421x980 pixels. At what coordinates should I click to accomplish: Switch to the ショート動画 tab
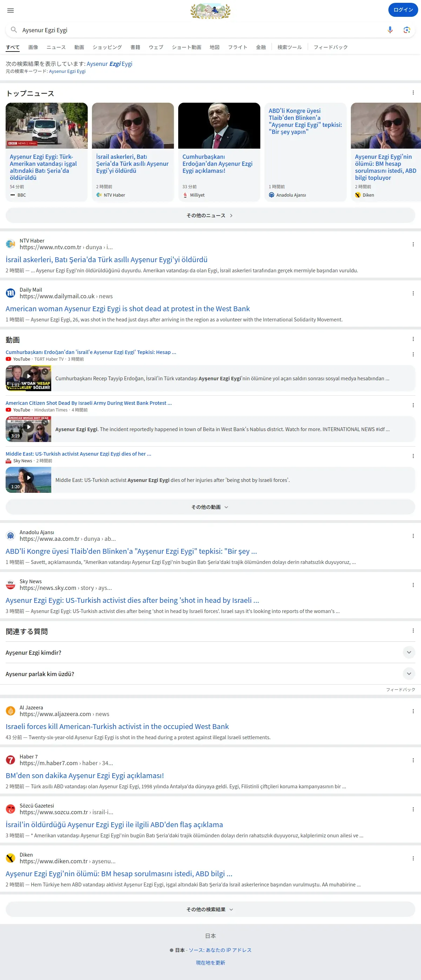(x=187, y=47)
